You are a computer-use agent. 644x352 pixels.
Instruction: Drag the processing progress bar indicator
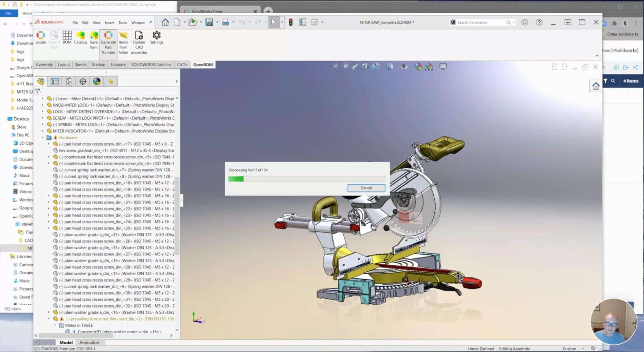[x=236, y=178]
